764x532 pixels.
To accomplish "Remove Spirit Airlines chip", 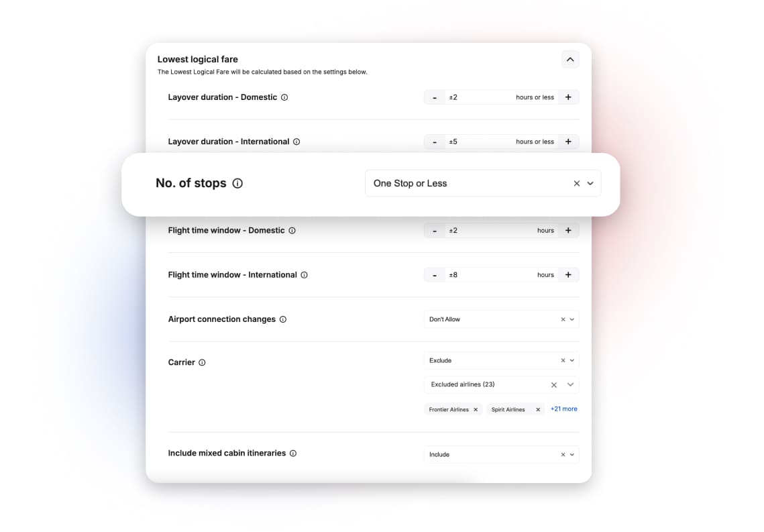I will (x=538, y=409).
